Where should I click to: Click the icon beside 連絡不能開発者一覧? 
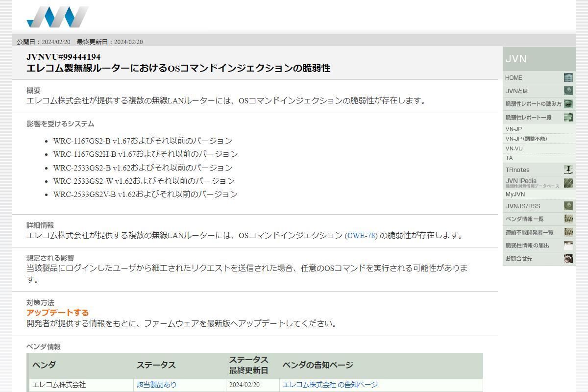click(x=568, y=232)
